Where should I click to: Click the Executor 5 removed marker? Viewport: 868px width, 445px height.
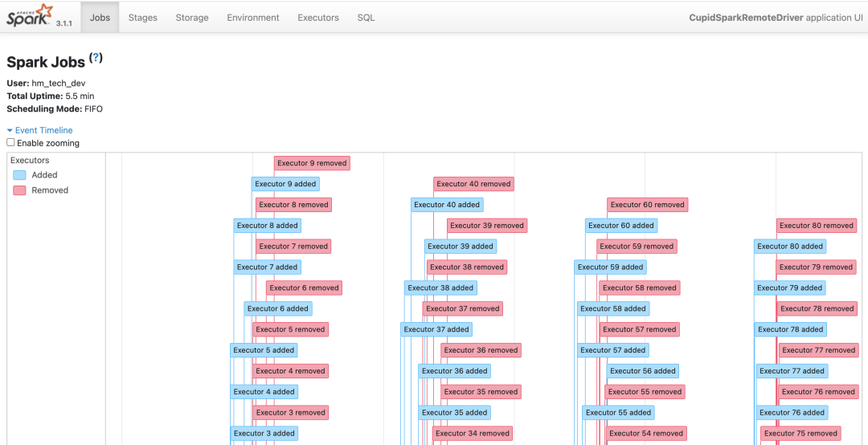click(x=290, y=329)
